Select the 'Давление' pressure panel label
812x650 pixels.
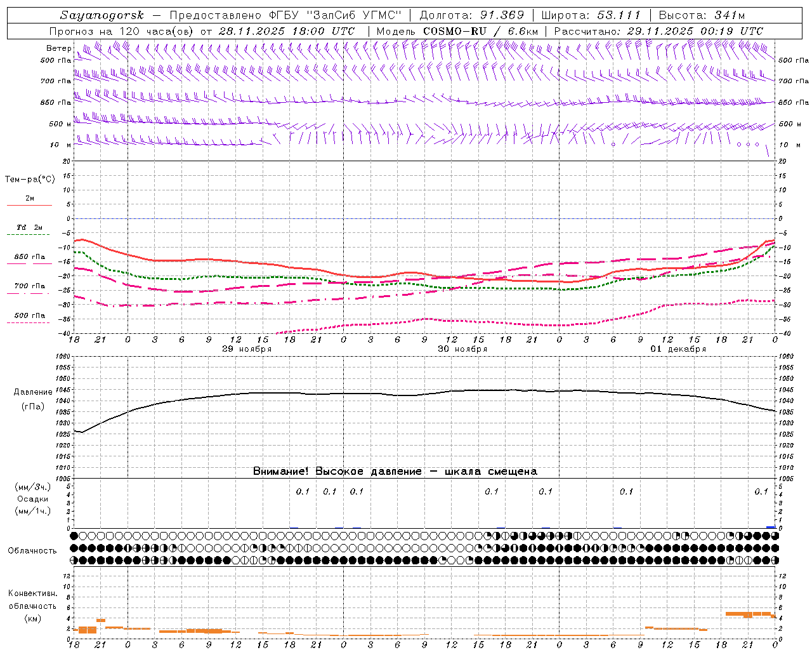pos(33,392)
